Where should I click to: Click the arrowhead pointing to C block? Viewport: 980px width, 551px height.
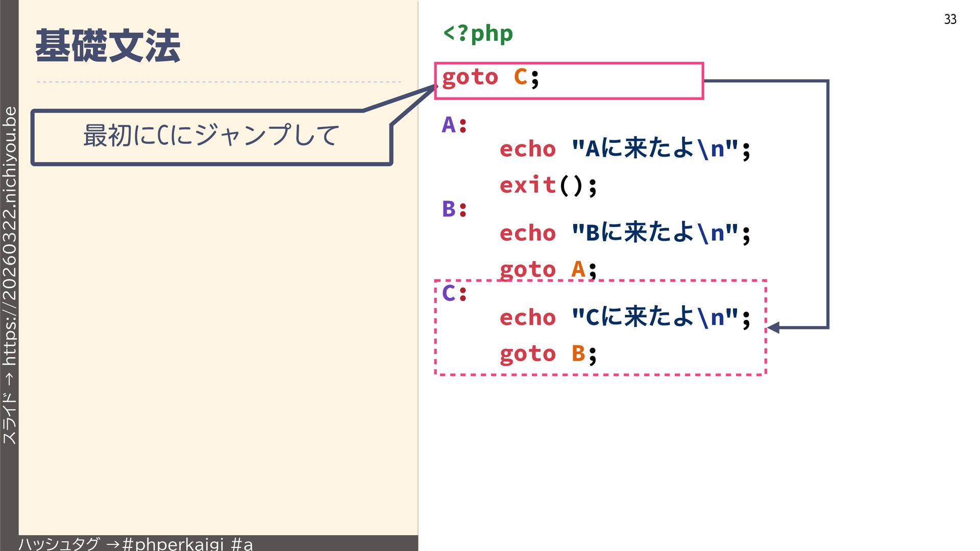774,328
